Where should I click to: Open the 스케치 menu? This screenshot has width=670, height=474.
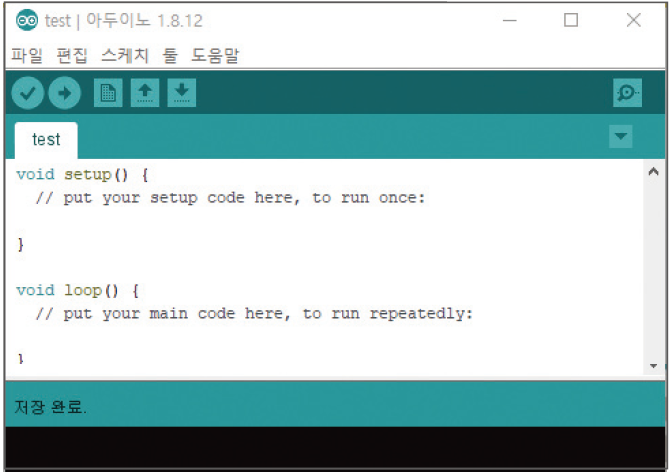point(125,56)
